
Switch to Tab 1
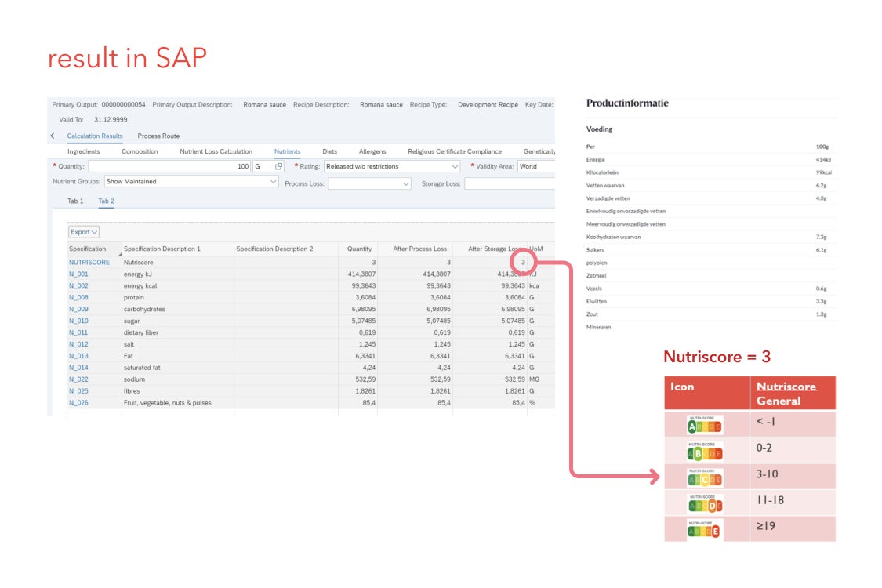click(75, 201)
